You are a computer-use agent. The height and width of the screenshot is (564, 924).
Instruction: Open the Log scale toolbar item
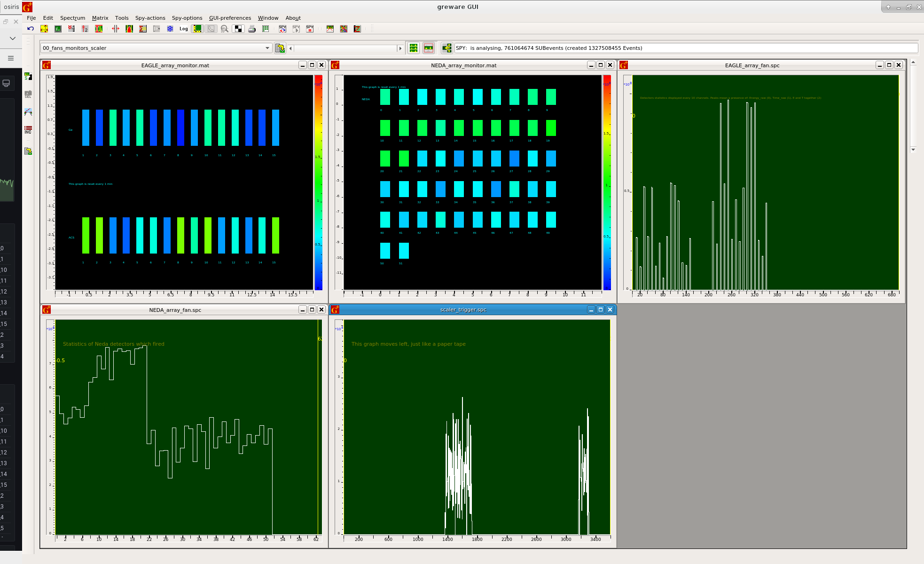(183, 29)
